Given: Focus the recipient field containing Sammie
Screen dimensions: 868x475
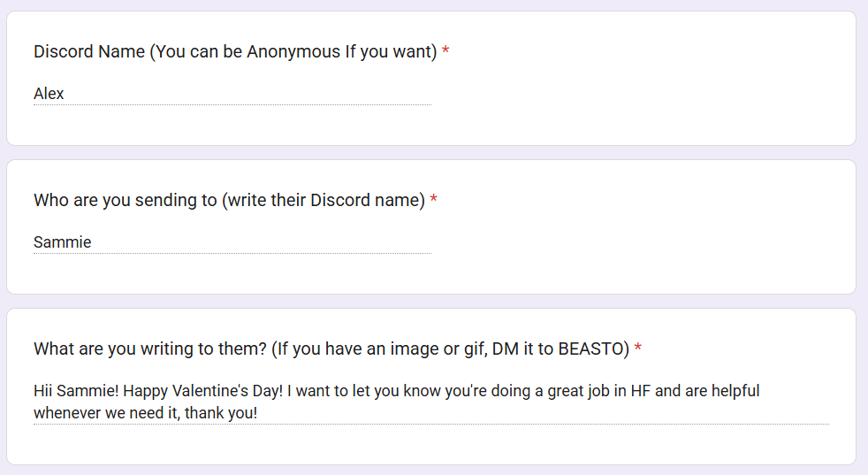Looking at the screenshot, I should coord(232,242).
